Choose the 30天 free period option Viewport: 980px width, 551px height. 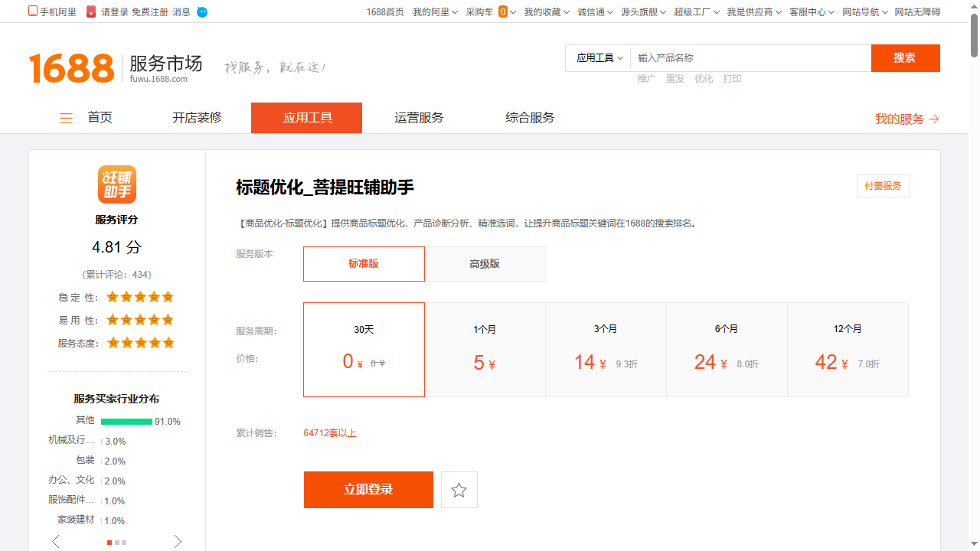[x=364, y=350]
